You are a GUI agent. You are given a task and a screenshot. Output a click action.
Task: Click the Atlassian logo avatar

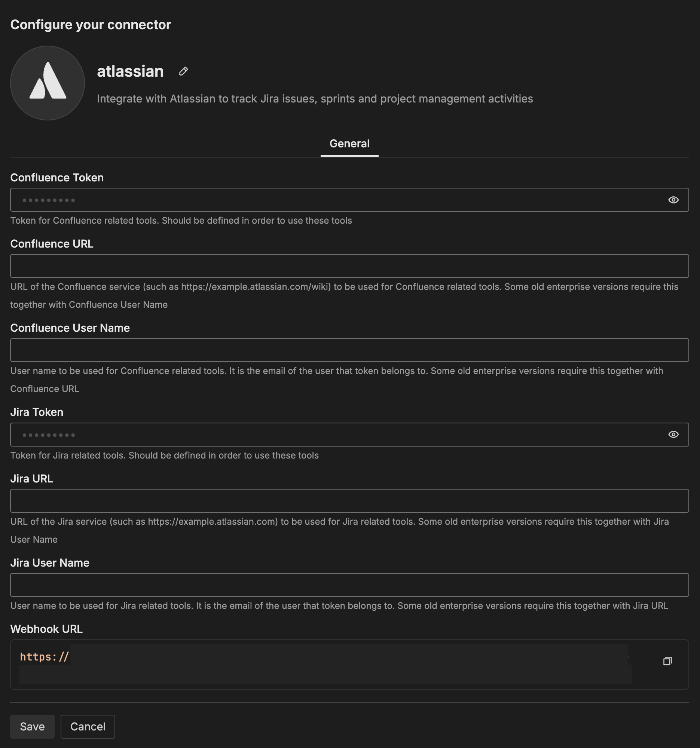(48, 83)
